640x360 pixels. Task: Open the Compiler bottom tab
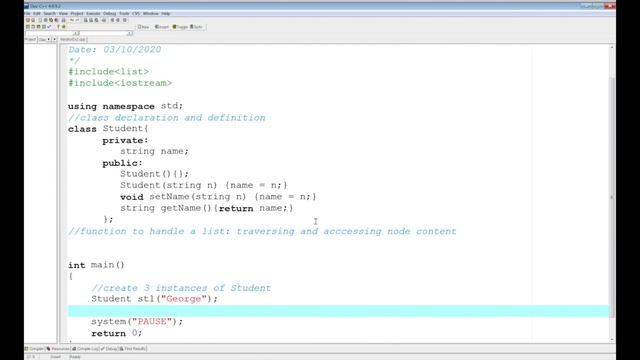(34, 349)
